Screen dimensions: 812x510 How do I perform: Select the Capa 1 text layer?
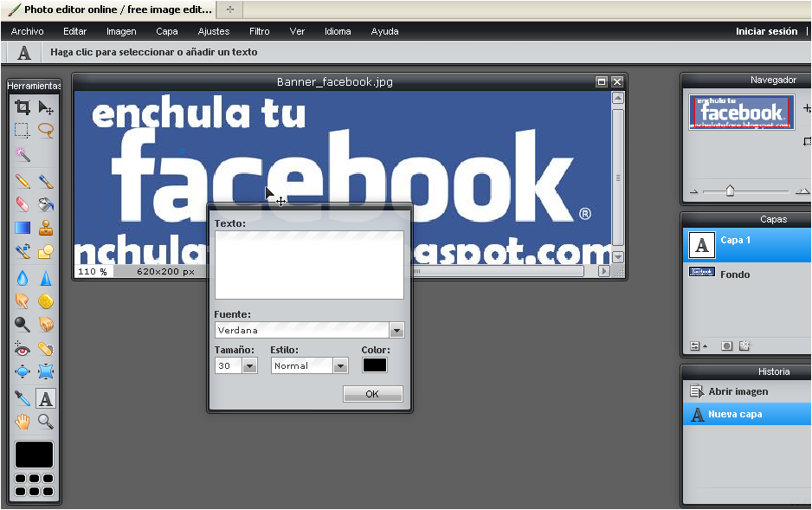tap(747, 245)
